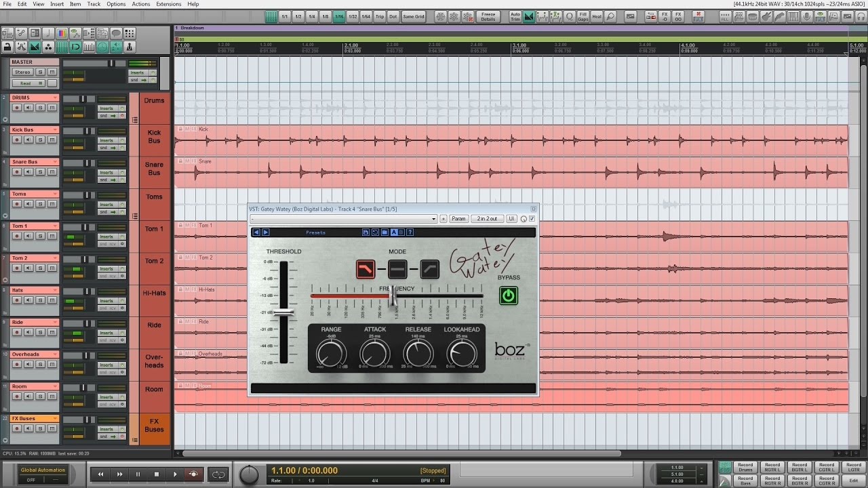Load preset folder icon in Gatey Watey
This screenshot has height=488, width=868.
click(384, 232)
